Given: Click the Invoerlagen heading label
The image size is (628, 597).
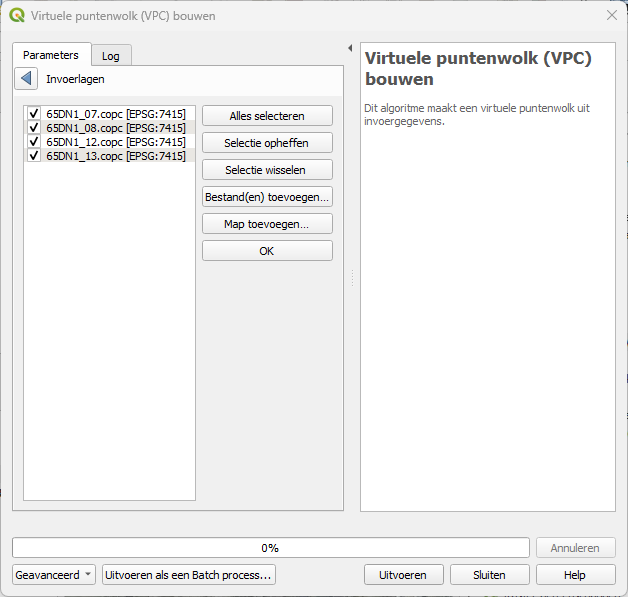Looking at the screenshot, I should (75, 79).
